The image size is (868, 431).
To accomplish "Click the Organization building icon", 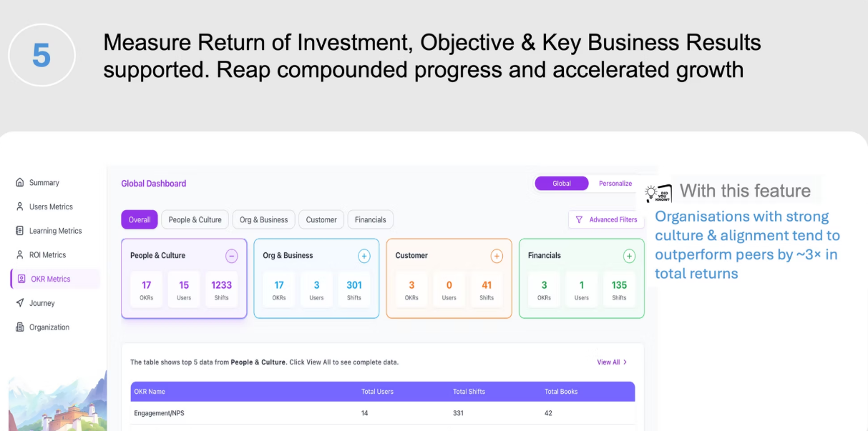I will click(x=20, y=327).
